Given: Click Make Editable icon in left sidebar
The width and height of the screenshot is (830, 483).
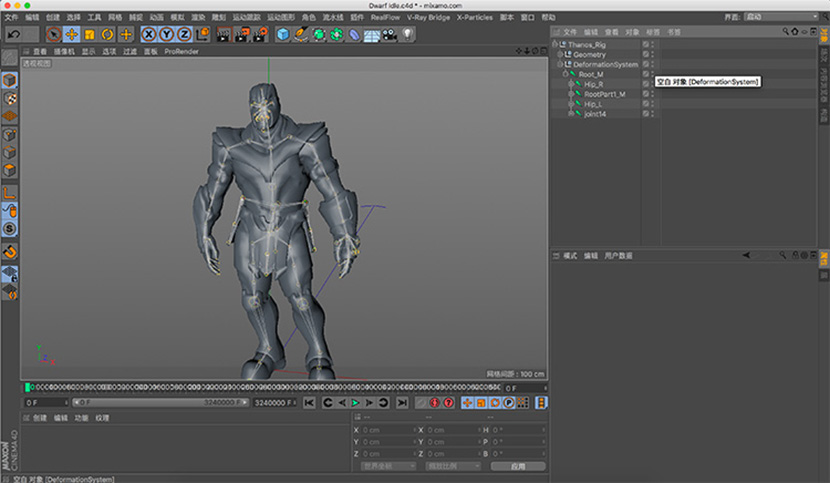Looking at the screenshot, I should pyautogui.click(x=10, y=57).
